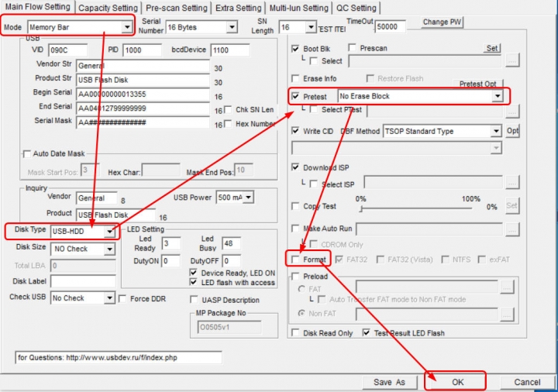558x392 pixels.
Task: Enable the Chk SN Len checkbox
Action: point(228,109)
